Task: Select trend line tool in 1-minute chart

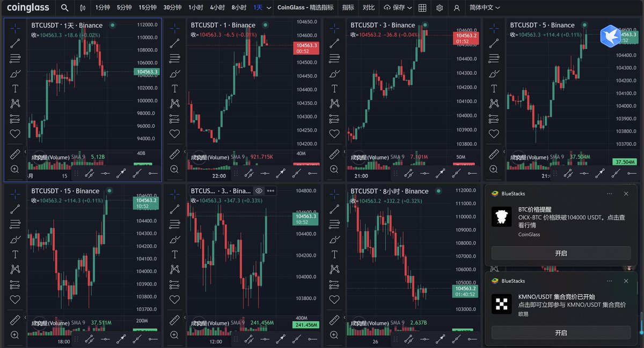Action: (174, 43)
